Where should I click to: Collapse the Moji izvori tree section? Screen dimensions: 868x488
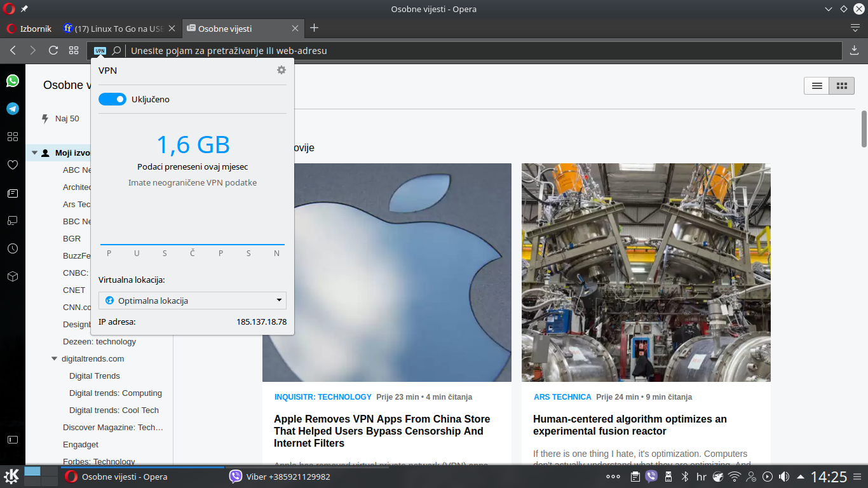(34, 153)
